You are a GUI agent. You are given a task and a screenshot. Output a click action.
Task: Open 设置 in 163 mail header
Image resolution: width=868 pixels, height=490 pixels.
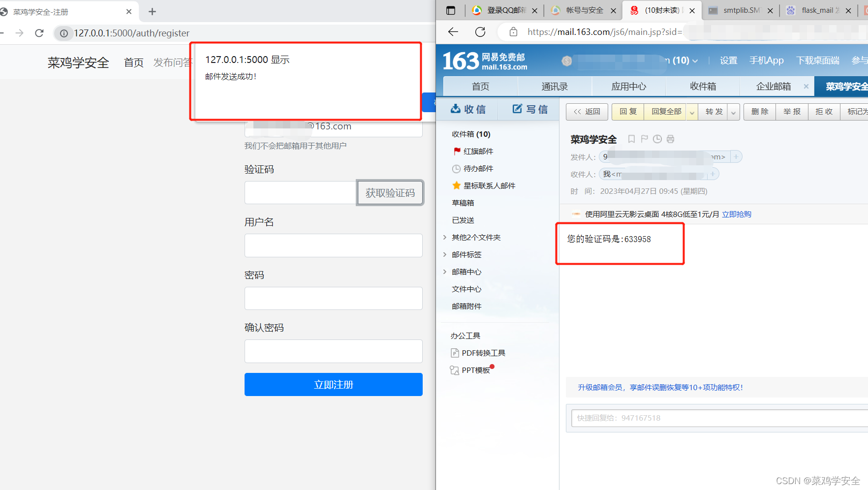[728, 61]
